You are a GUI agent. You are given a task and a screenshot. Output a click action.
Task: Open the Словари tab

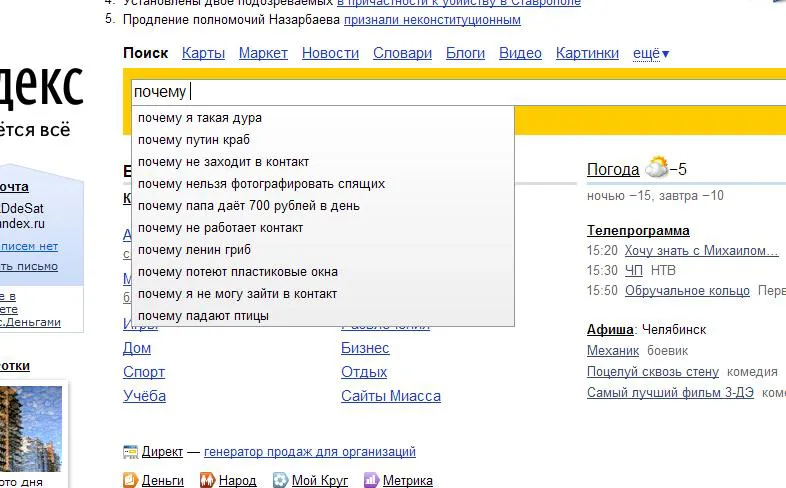coord(402,53)
